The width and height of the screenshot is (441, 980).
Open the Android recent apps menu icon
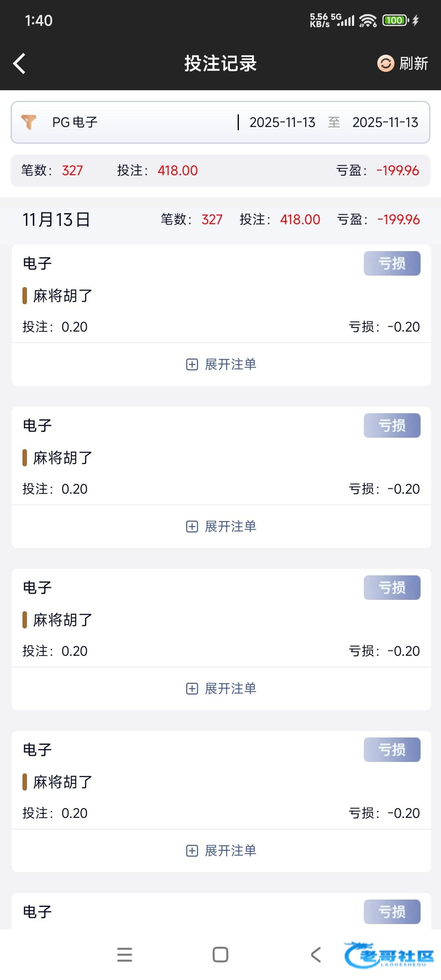click(125, 955)
